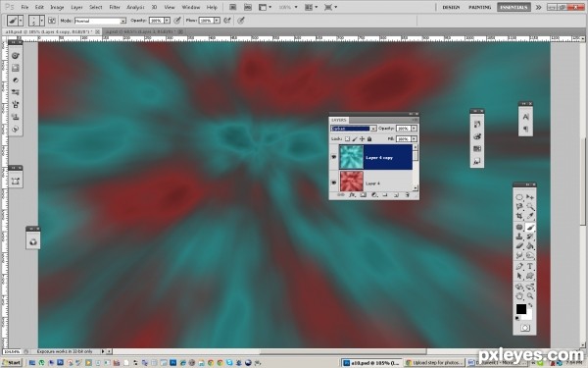588x368 pixels.
Task: Select the 3D Orbit camera tool
Action: coord(530,287)
